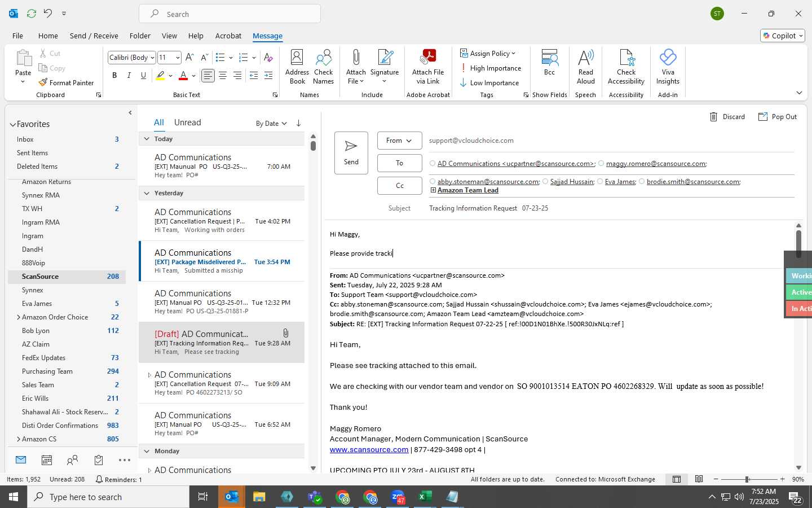Click the Cc button
This screenshot has width=812, height=508.
(399, 186)
